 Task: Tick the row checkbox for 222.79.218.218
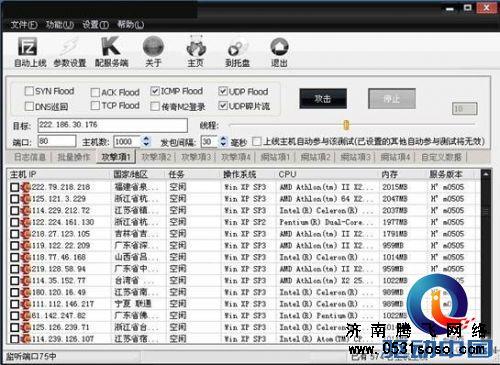coord(14,187)
